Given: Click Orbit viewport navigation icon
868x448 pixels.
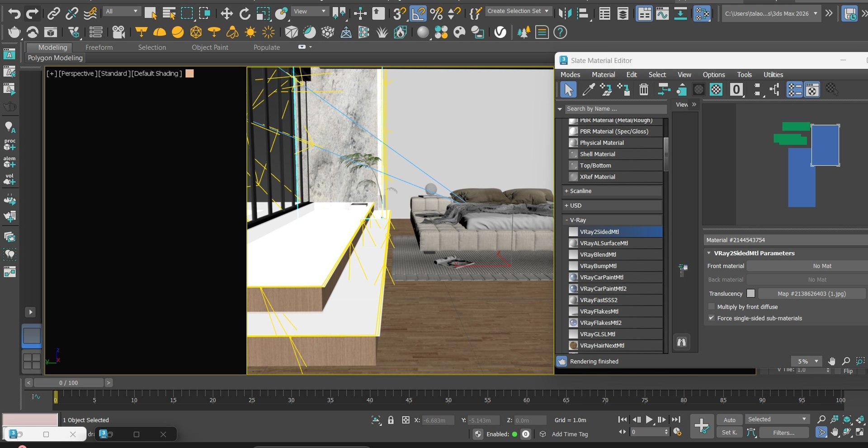Looking at the screenshot, I should [847, 432].
